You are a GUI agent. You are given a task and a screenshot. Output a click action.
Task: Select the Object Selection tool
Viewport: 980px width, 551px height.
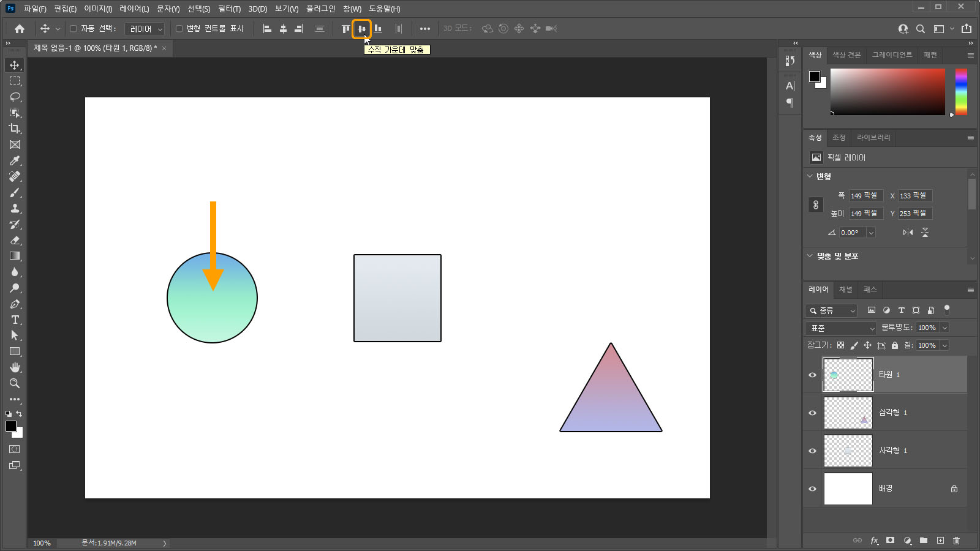click(x=15, y=113)
